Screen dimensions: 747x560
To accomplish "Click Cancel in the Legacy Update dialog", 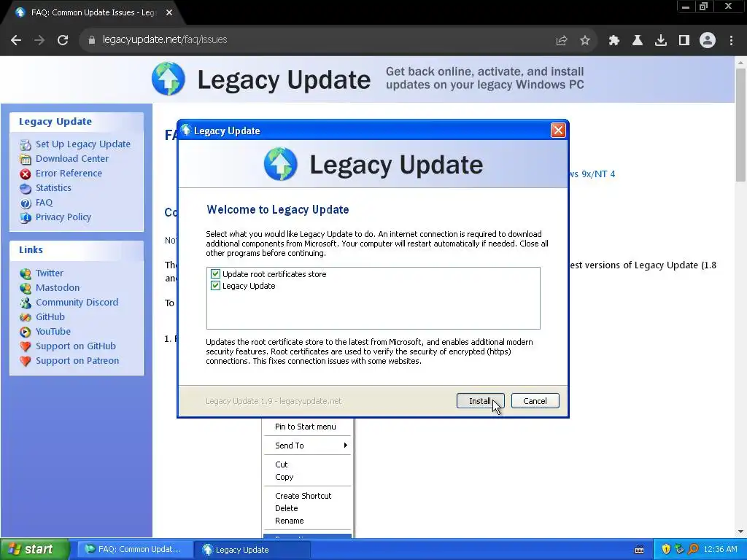I will point(535,401).
